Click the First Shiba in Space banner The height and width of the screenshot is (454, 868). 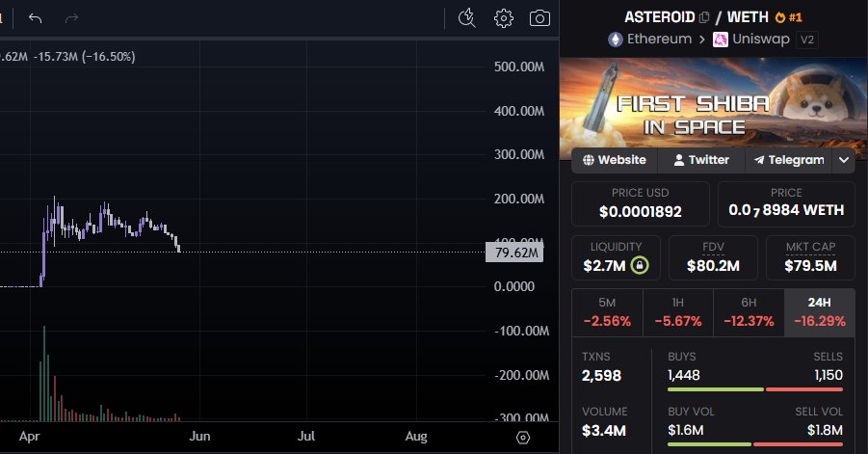[714, 103]
